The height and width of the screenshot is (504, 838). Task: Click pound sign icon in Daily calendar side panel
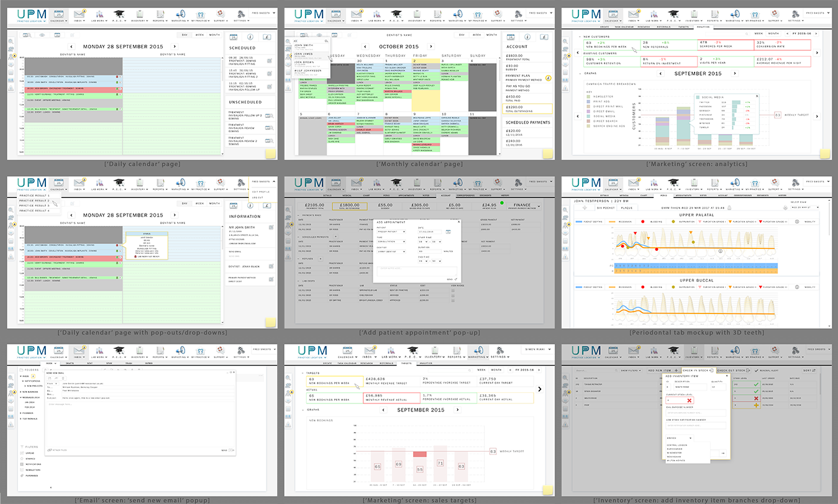click(x=267, y=37)
